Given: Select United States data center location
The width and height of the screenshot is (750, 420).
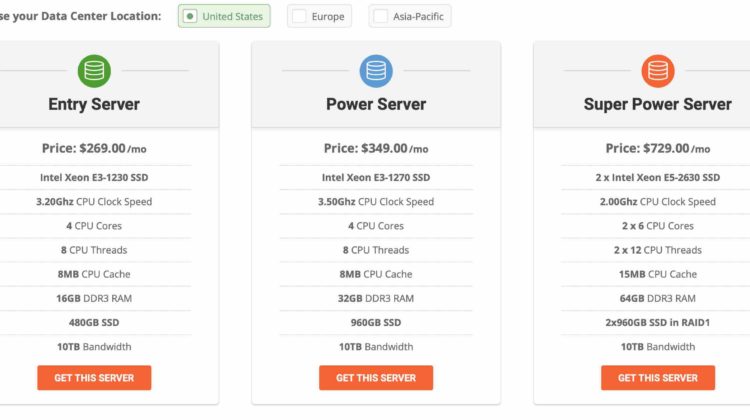Looking at the screenshot, I should (224, 16).
